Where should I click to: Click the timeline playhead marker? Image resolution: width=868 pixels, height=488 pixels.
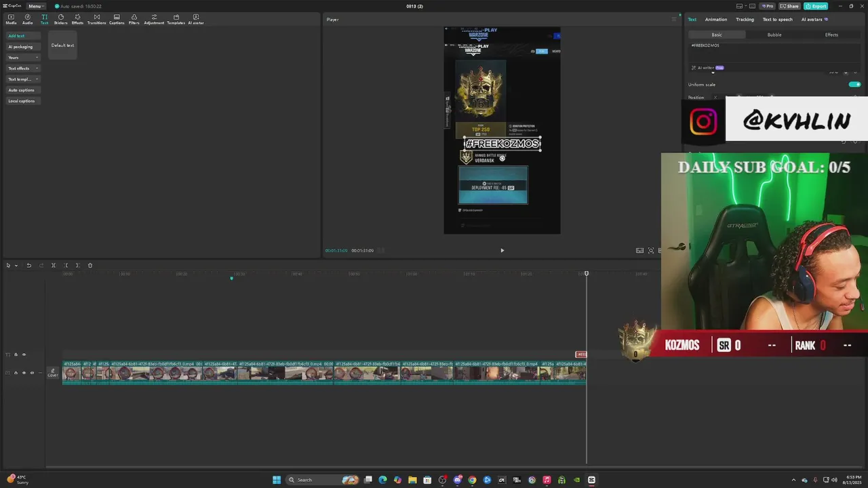click(x=587, y=273)
